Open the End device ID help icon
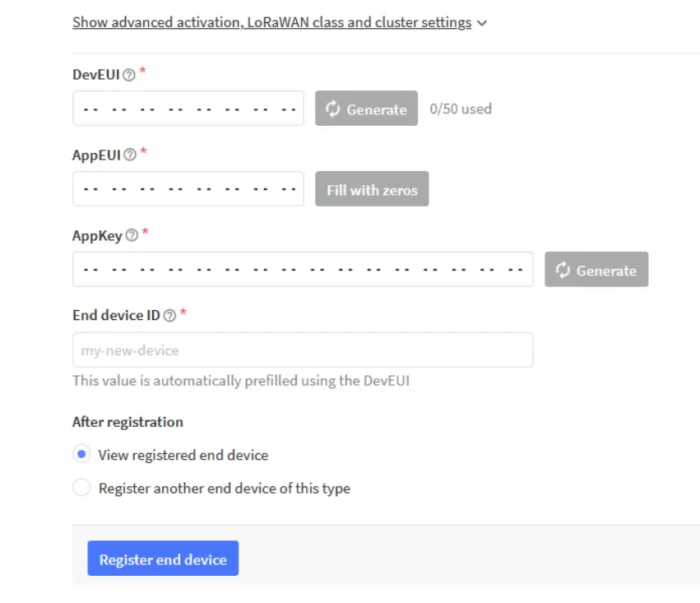This screenshot has height=603, width=700. click(169, 315)
